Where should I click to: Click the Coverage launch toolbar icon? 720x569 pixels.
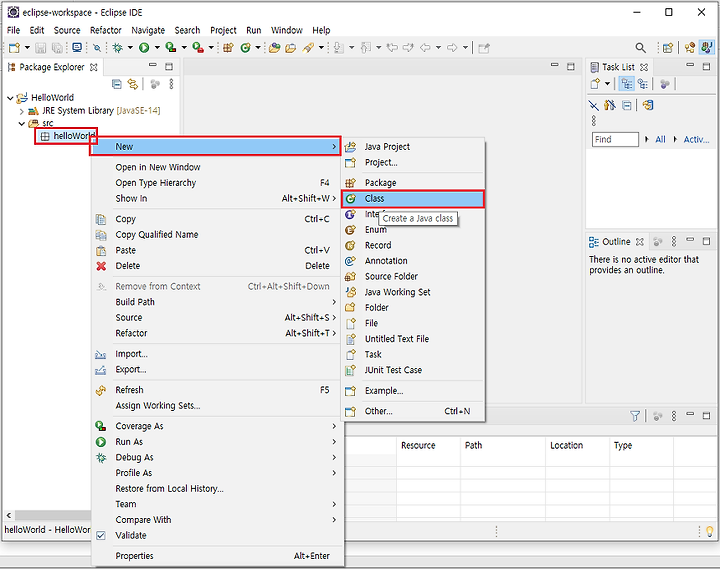tap(171, 47)
